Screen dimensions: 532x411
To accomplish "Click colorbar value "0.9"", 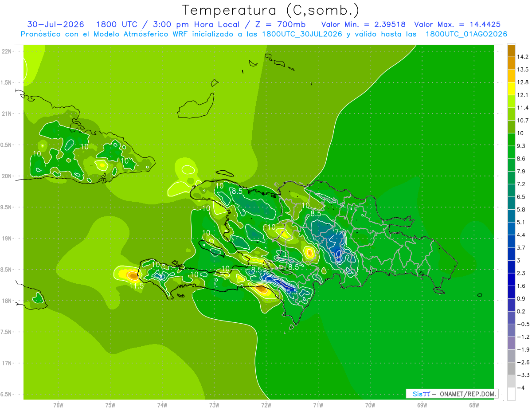I will (x=521, y=298).
